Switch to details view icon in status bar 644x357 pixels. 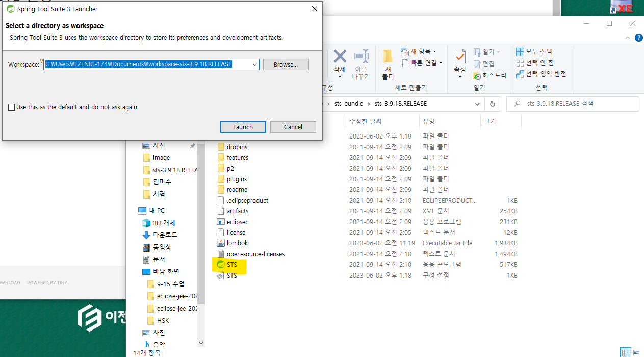pyautogui.click(x=625, y=352)
